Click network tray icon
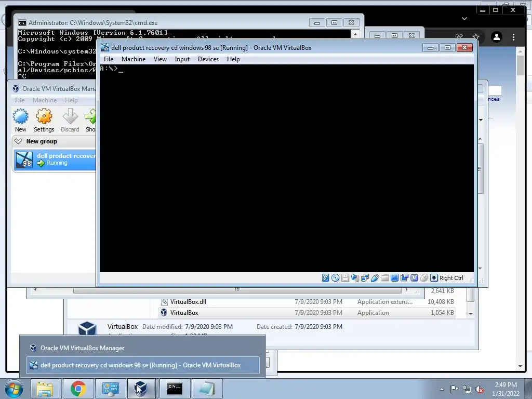This screenshot has width=532, height=399. 467,389
